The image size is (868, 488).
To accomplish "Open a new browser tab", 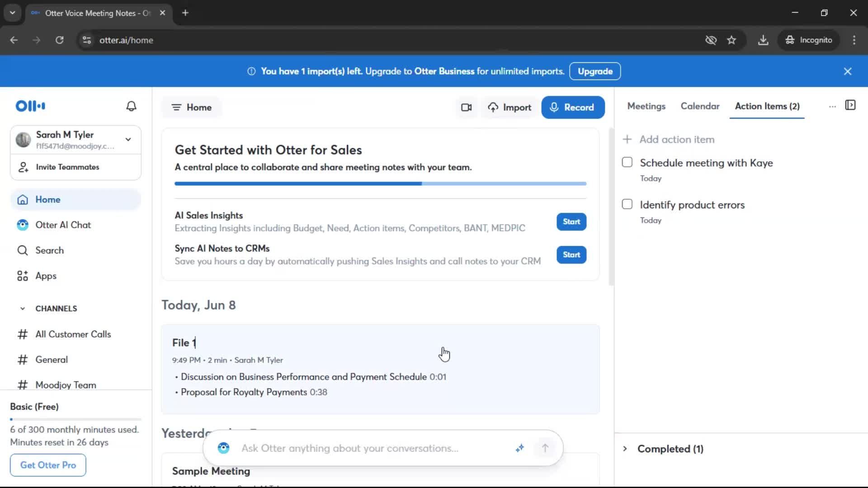I will 185,13.
